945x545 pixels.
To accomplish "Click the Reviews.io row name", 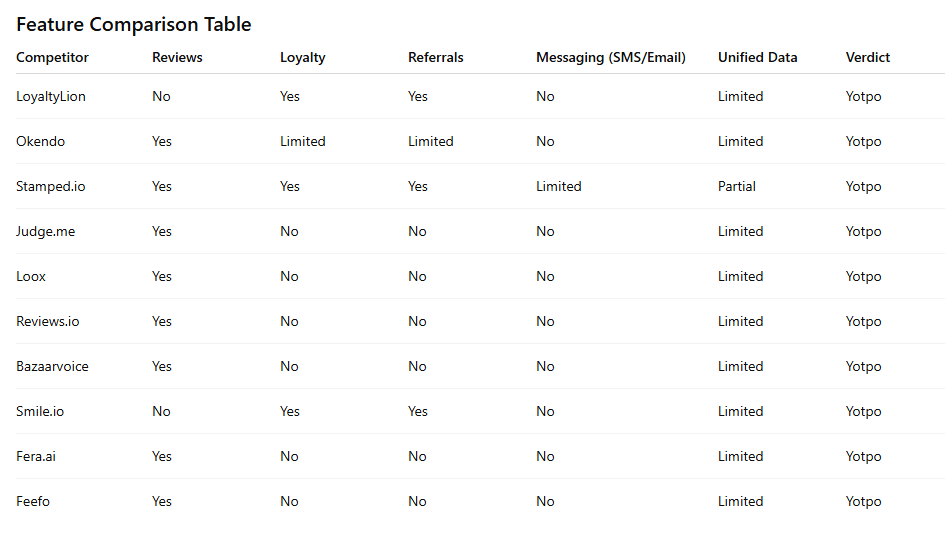I will point(48,321).
